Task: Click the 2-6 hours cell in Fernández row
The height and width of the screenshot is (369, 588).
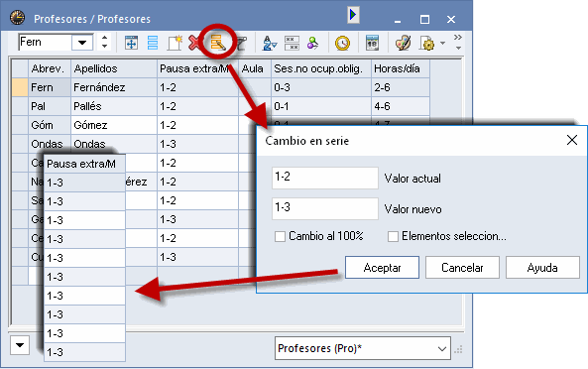Action: pyautogui.click(x=401, y=87)
